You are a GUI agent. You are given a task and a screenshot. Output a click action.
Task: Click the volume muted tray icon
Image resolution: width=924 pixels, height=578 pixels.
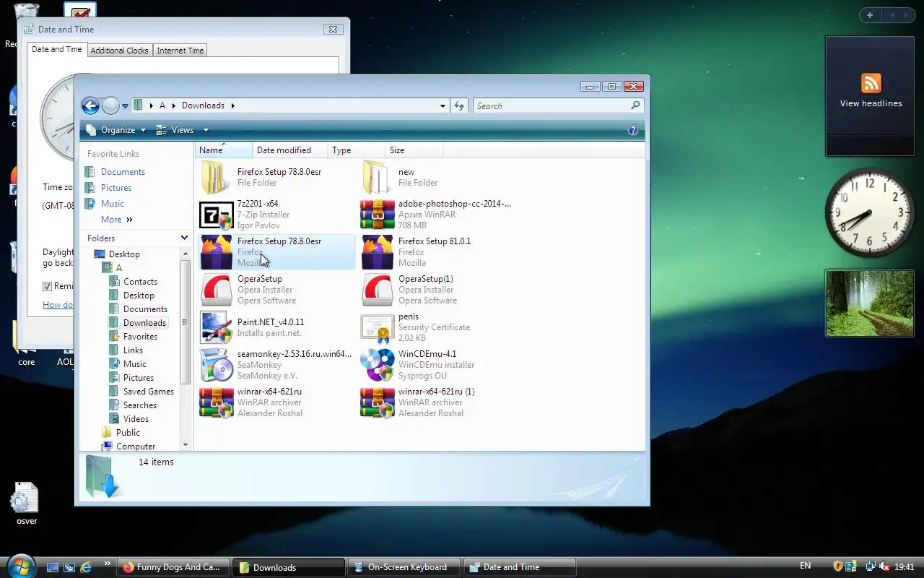pos(884,566)
